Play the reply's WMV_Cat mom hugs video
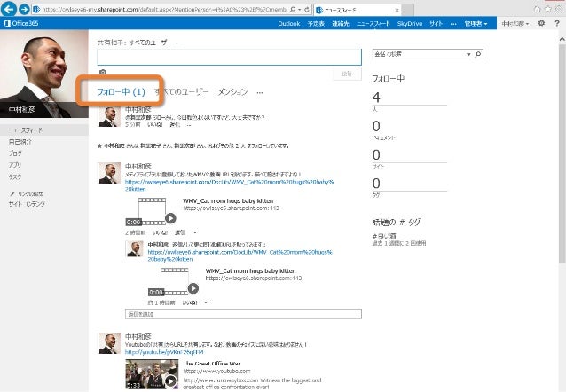Viewport: 566px width, 392px height. [x=193, y=288]
